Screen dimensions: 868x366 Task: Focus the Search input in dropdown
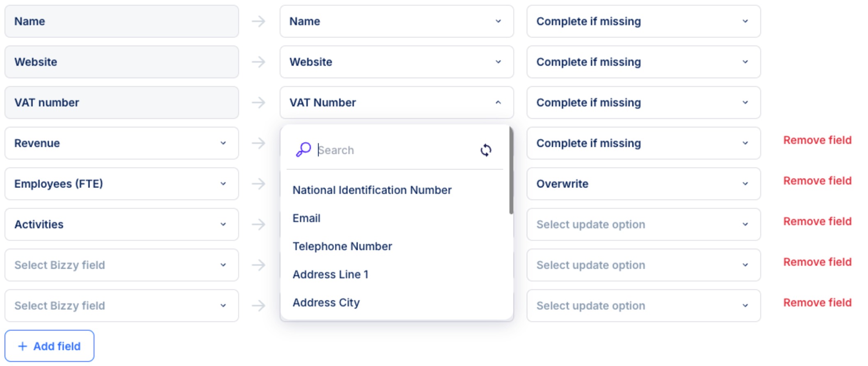(x=394, y=150)
